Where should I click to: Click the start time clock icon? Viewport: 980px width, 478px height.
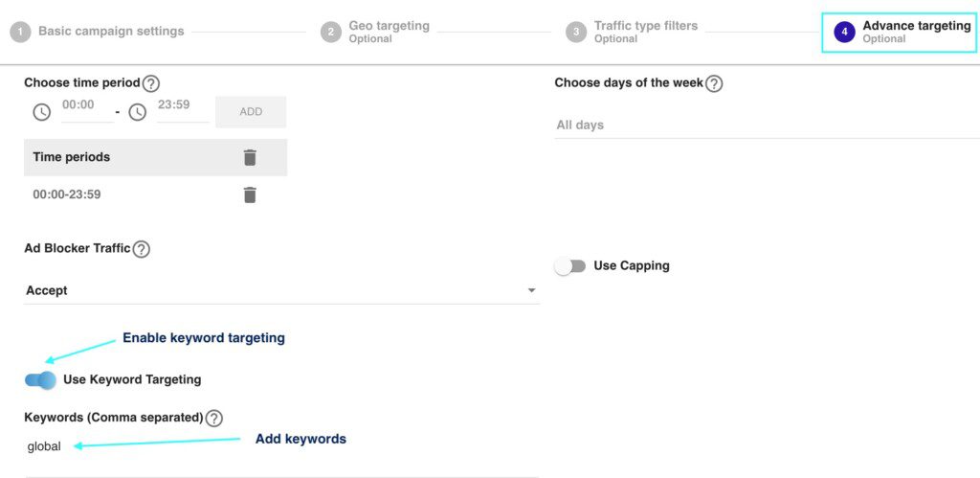(x=42, y=112)
